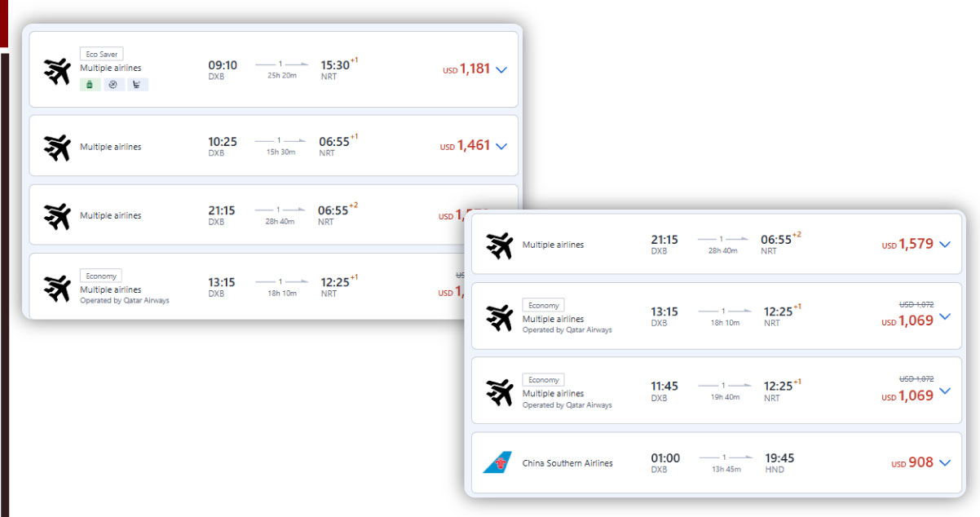980x517 pixels.
Task: Click the Eco Saver tag
Action: [x=102, y=54]
